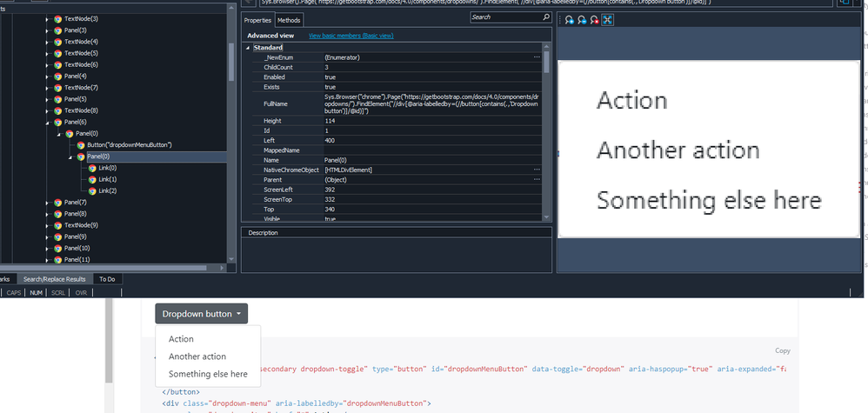The height and width of the screenshot is (413, 868).
Task: Open the To Do tab
Action: tap(107, 279)
